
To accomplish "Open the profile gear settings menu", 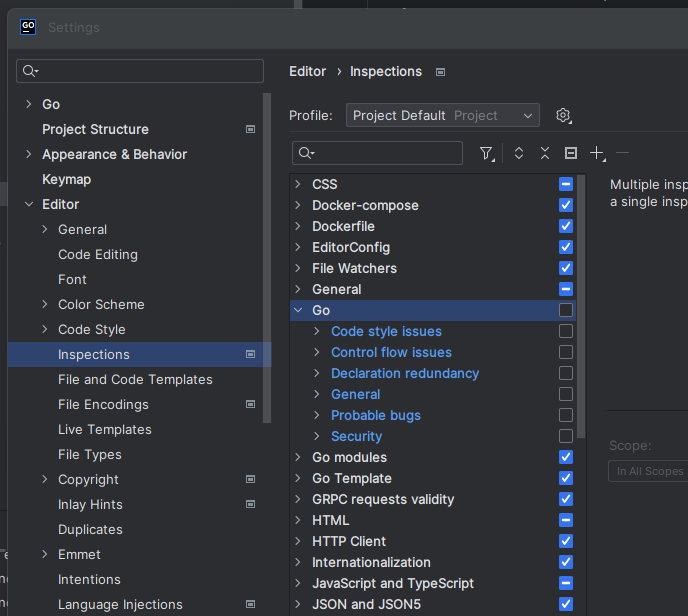I will point(563,116).
